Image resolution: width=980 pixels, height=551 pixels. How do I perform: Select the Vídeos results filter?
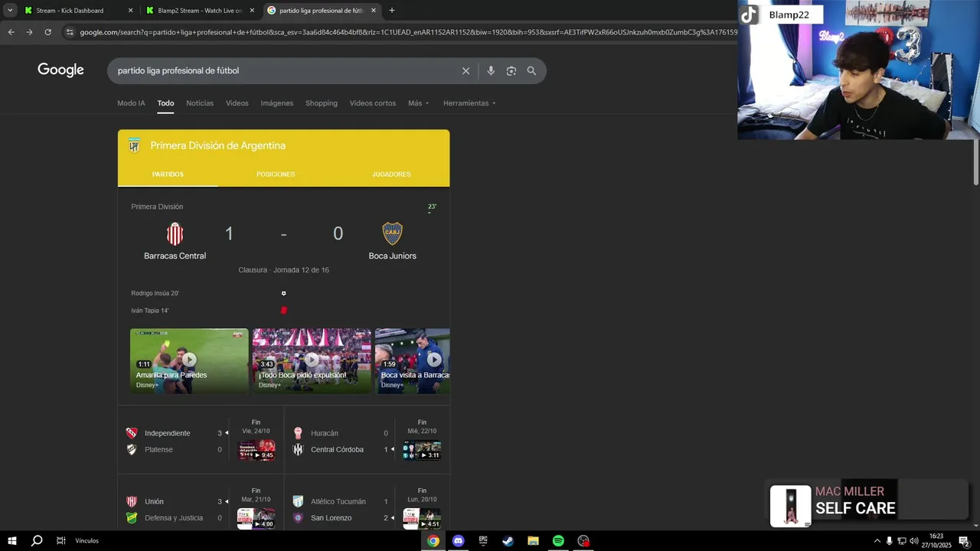click(237, 103)
